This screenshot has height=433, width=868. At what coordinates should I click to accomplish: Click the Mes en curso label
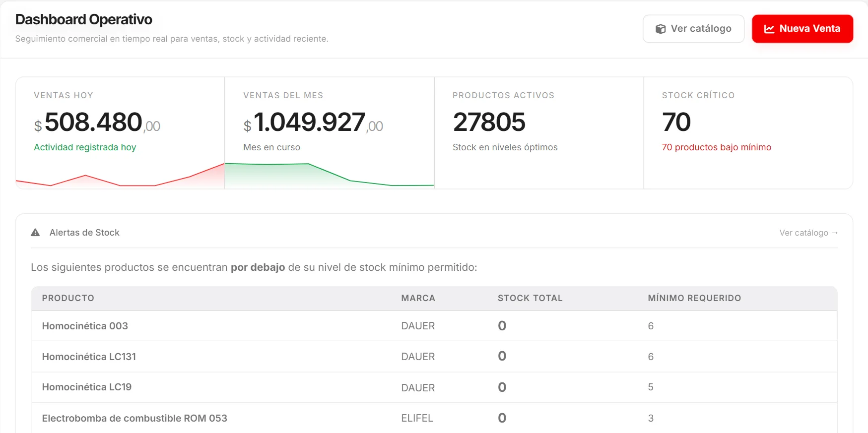tap(272, 147)
